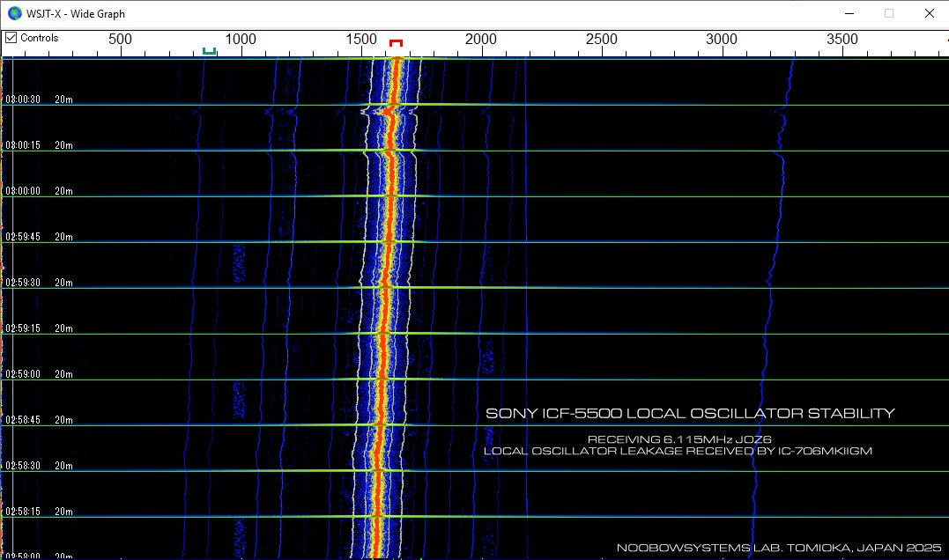Screen dimensions: 949x560
Task: Click the 2500 Hz frequency scale label
Action: pos(602,40)
